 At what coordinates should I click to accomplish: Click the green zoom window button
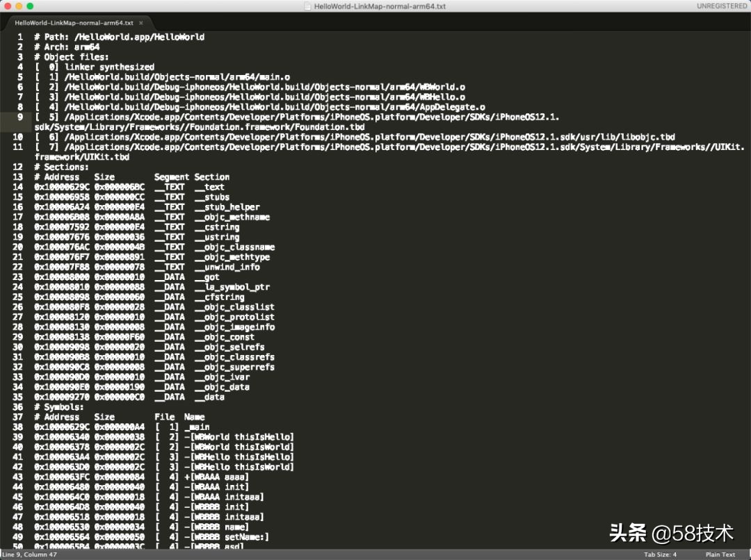[x=30, y=6]
